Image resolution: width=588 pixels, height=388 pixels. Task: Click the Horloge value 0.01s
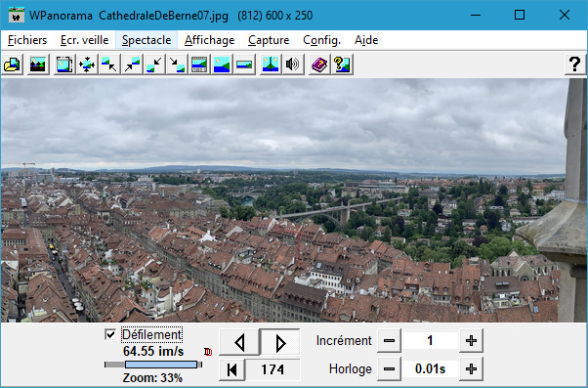[430, 369]
